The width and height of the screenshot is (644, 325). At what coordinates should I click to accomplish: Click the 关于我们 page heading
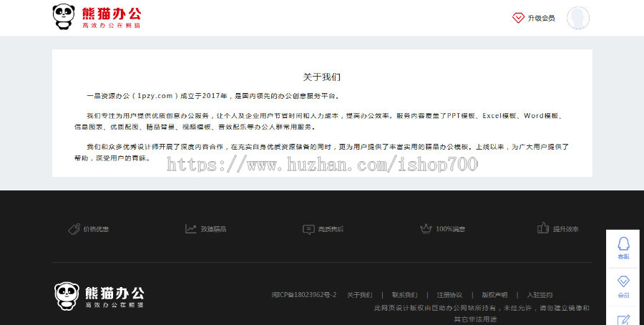click(322, 77)
